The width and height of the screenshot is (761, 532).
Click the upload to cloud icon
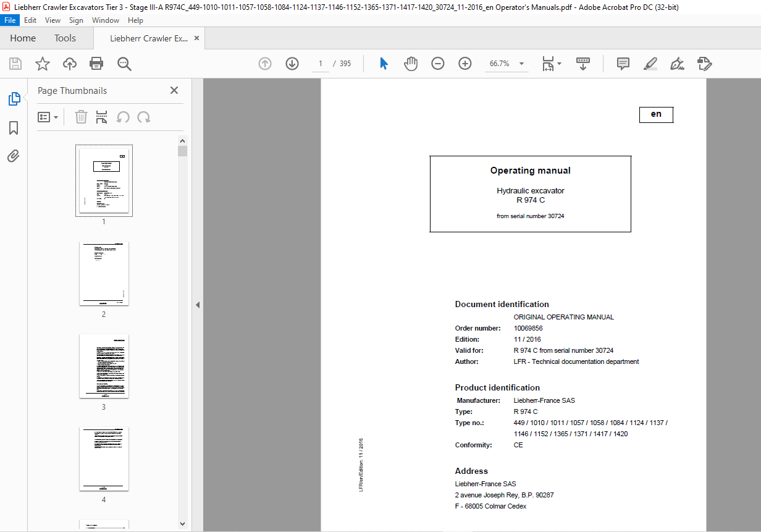(69, 64)
